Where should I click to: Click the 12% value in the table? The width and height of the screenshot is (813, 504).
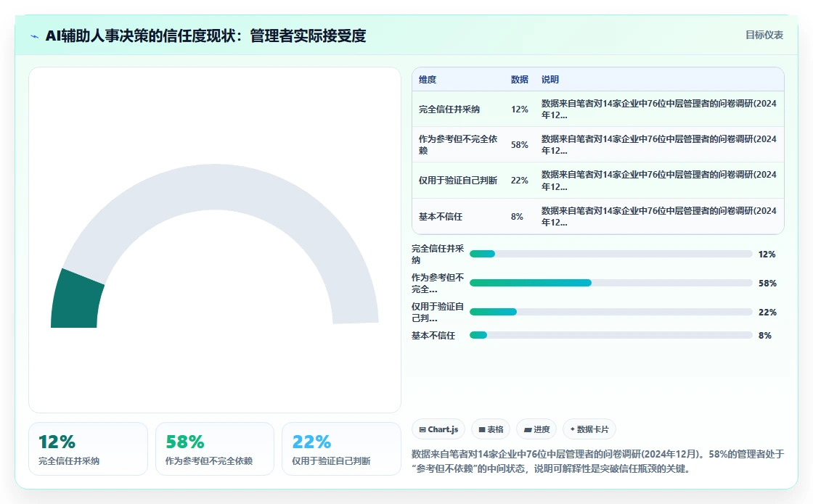(x=519, y=110)
